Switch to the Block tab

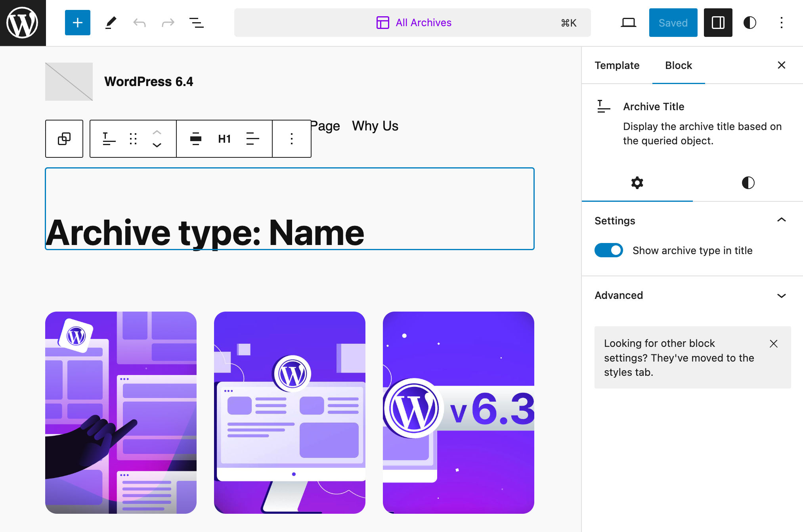679,65
